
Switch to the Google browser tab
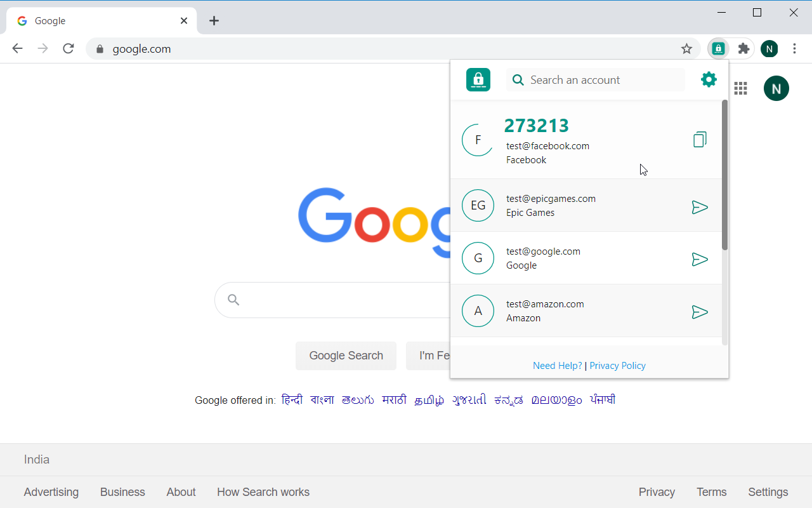(95, 20)
